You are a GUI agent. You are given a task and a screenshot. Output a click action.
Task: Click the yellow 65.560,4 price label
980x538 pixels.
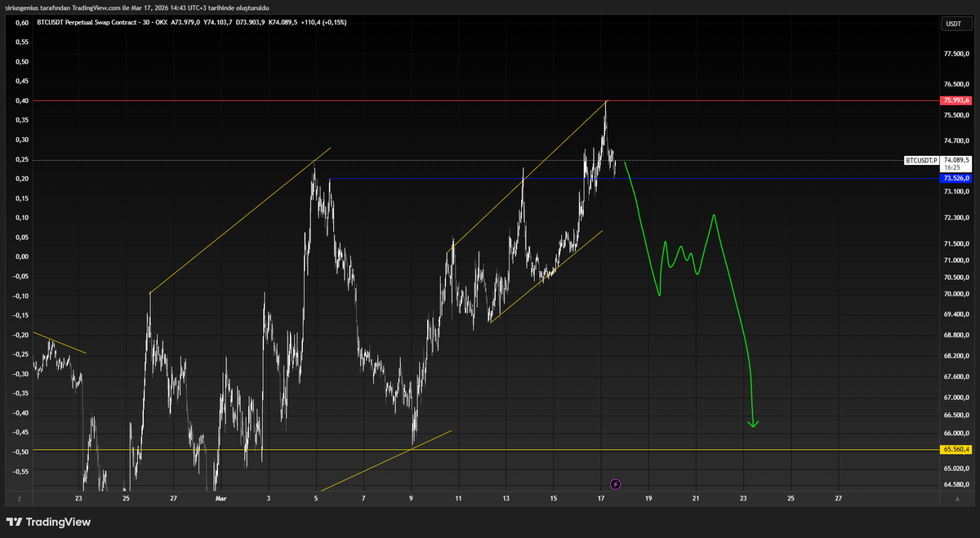956,449
